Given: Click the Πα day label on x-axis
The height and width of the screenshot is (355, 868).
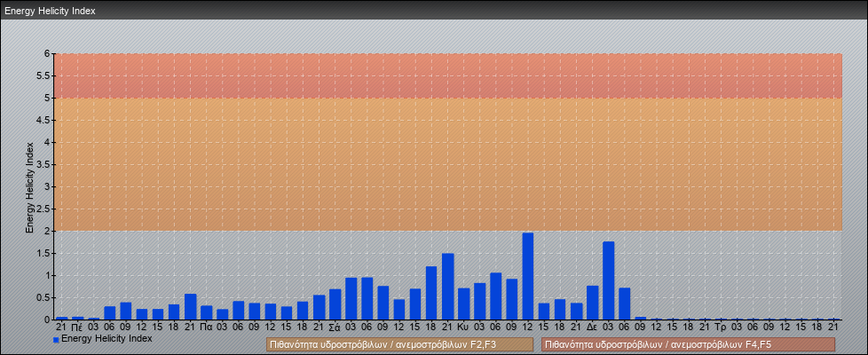Looking at the screenshot, I should click(x=207, y=327).
